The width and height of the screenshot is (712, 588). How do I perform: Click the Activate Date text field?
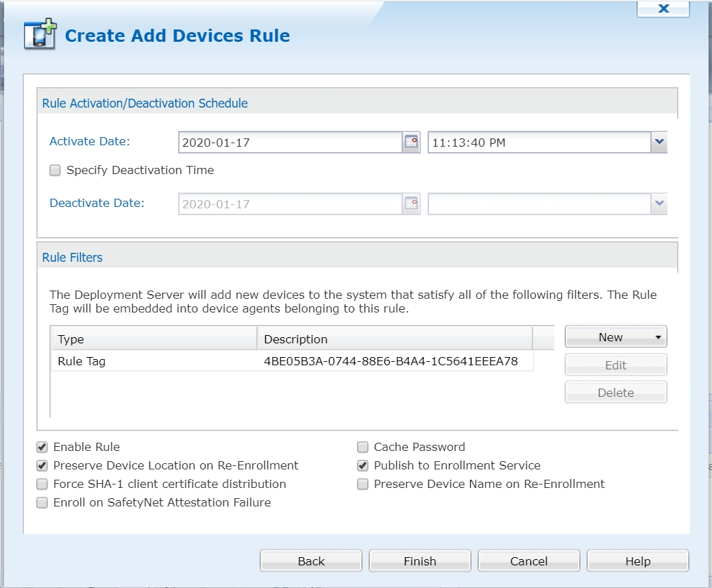289,143
